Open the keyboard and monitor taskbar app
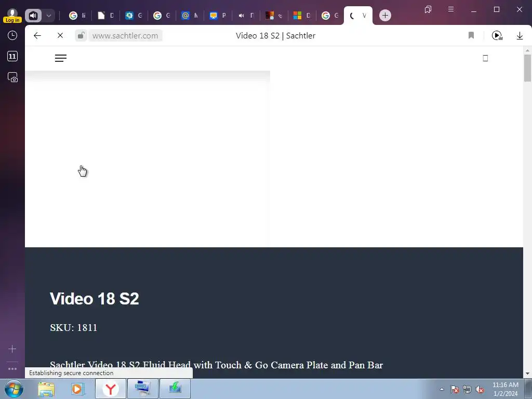Image resolution: width=532 pixels, height=399 pixels. [x=143, y=389]
